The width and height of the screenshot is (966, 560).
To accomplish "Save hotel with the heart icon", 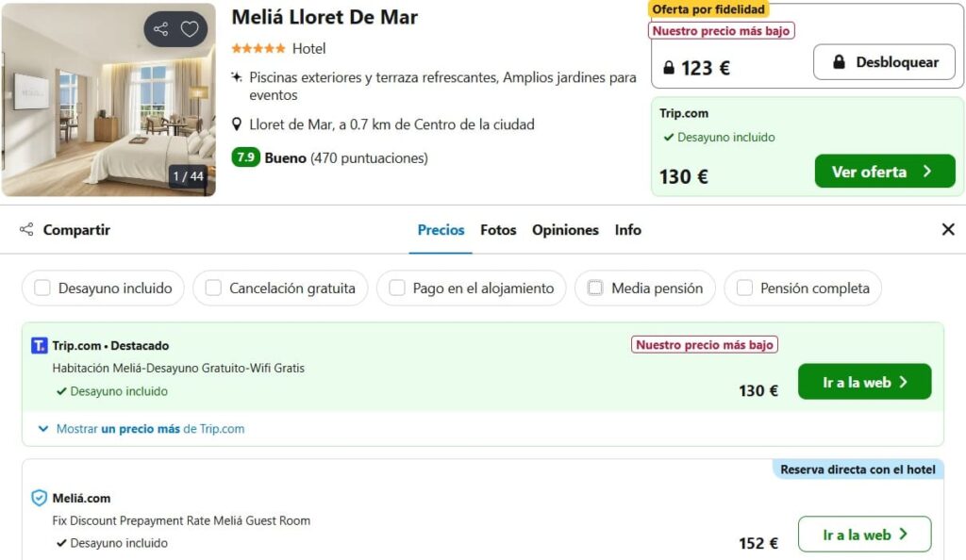I will point(190,29).
